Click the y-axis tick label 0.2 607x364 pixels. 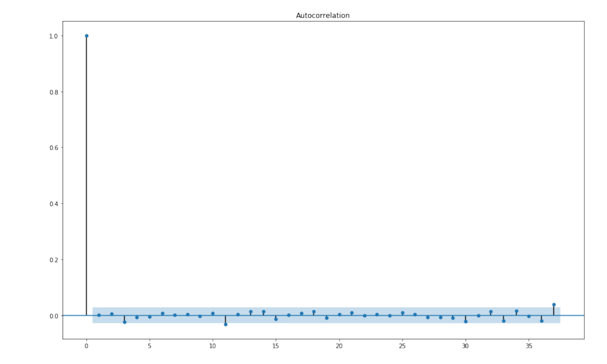click(x=53, y=260)
